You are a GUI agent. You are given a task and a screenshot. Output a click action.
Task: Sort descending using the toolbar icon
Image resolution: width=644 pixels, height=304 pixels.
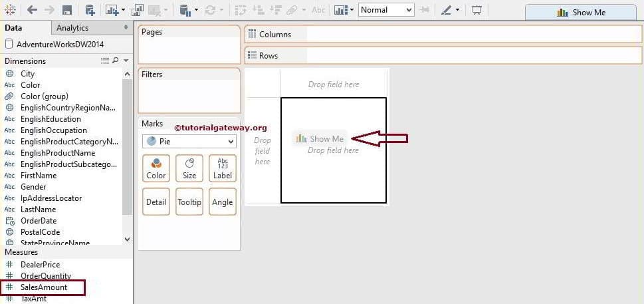[276, 10]
